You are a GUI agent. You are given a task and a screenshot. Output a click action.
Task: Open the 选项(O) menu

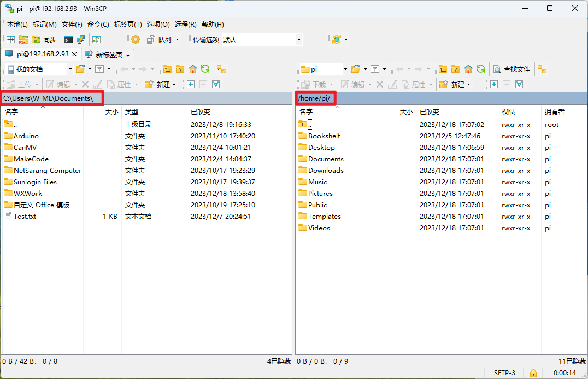[158, 25]
